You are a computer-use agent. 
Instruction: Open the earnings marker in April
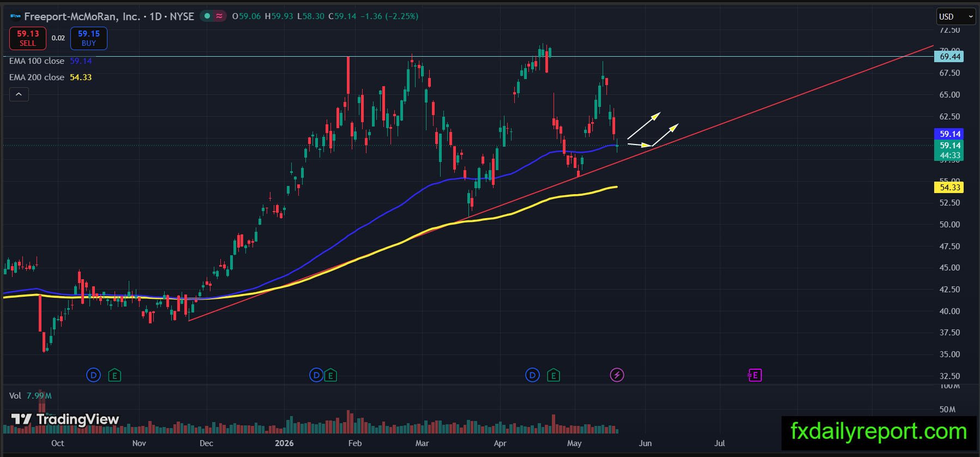[x=554, y=375]
